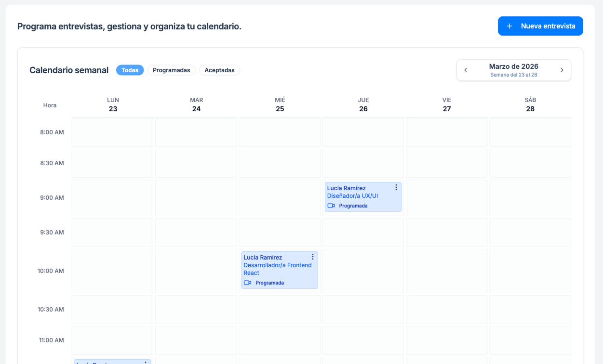603x364 pixels.
Task: Enable the Aceptadas filter
Action: pyautogui.click(x=220, y=70)
